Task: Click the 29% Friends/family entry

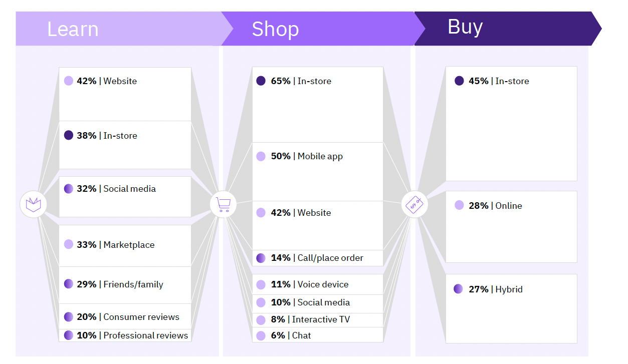Action: (x=125, y=285)
